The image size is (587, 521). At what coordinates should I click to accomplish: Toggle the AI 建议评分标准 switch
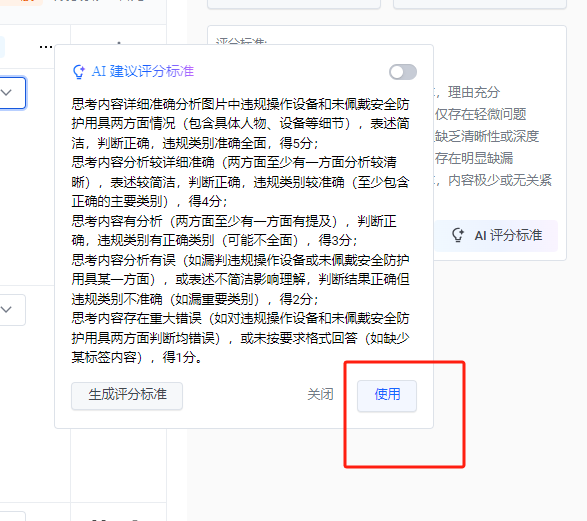pos(403,72)
